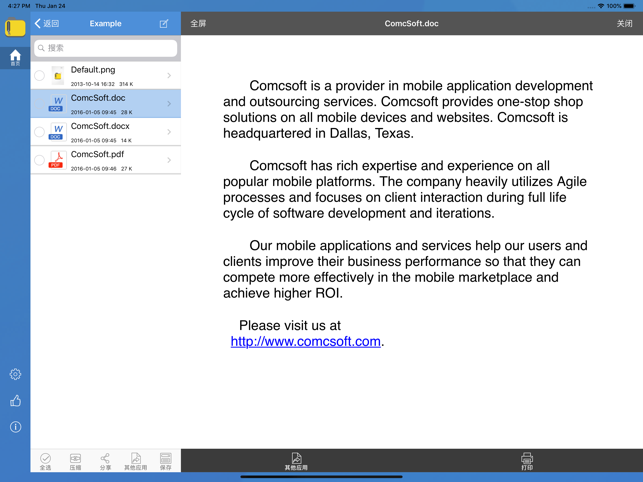Tap the 全选 select-all icon
This screenshot has width=643, height=482.
pyautogui.click(x=46, y=461)
